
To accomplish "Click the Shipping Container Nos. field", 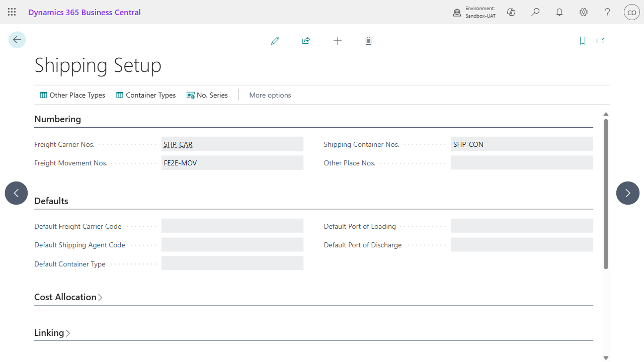I will pyautogui.click(x=522, y=144).
